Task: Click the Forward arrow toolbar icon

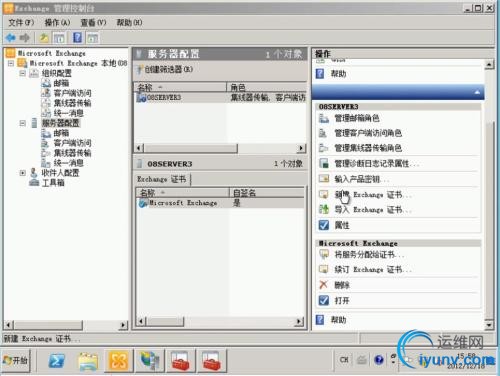Action: pos(25,38)
